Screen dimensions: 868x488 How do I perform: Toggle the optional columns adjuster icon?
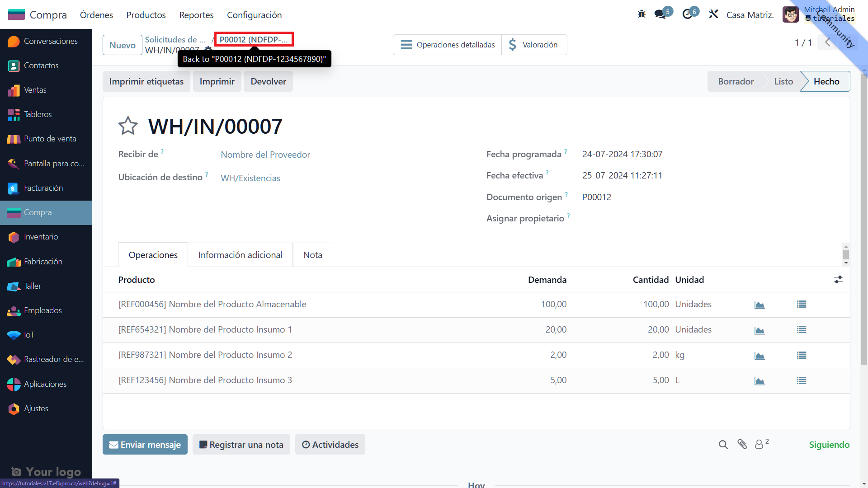[x=838, y=280]
